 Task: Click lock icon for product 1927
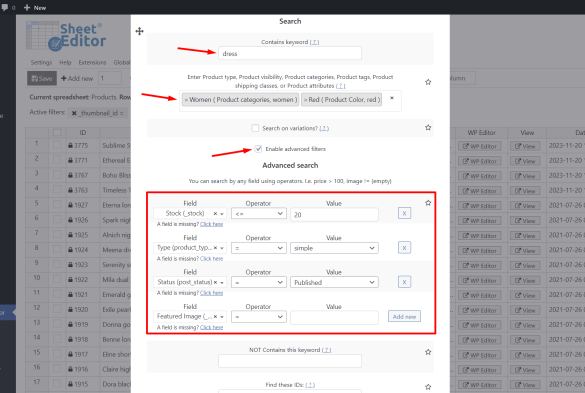point(70,205)
